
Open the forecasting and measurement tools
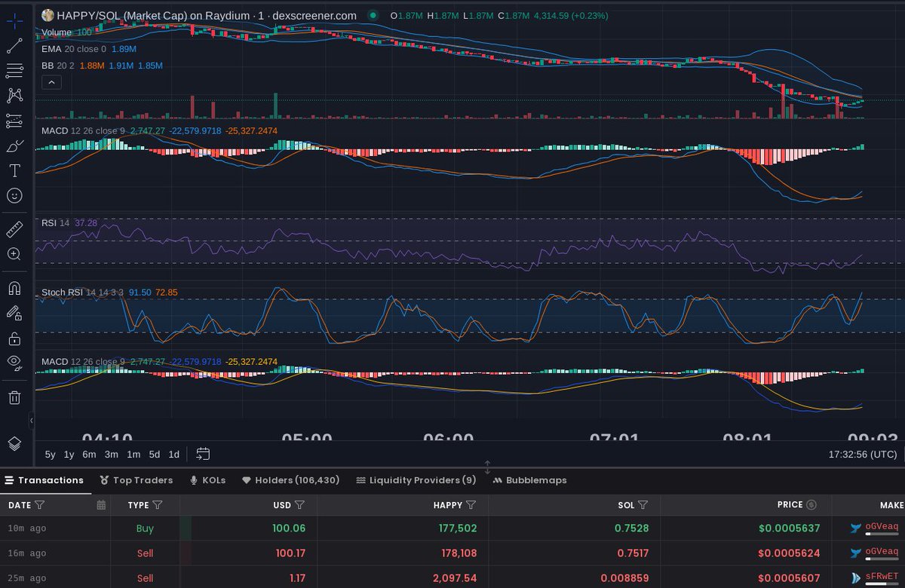[14, 120]
